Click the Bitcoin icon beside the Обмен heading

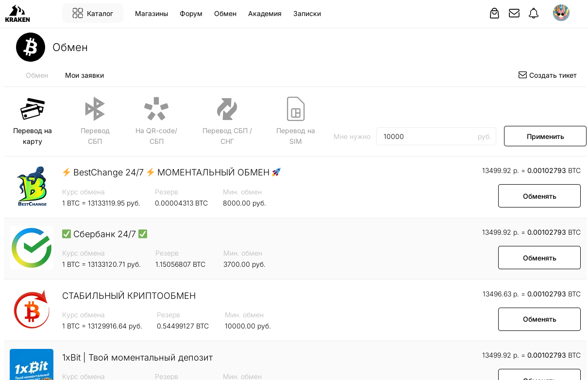tap(31, 47)
